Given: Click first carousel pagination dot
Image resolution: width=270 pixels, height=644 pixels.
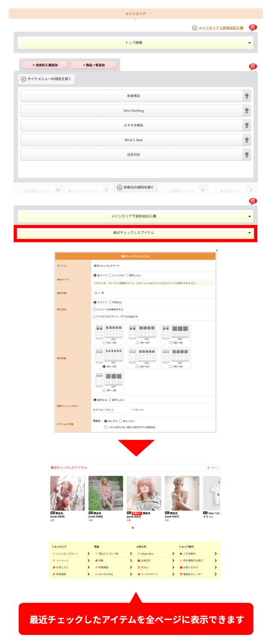Looking at the screenshot, I should 132,528.
